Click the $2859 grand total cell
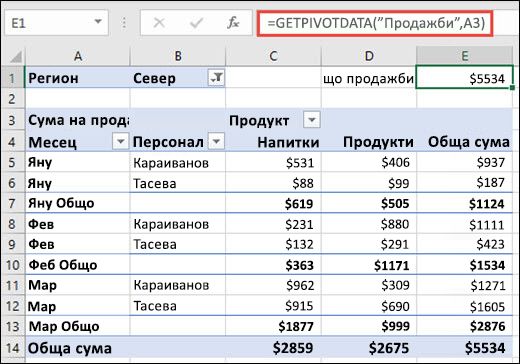Viewport: 520px width, 364px height. point(273,348)
